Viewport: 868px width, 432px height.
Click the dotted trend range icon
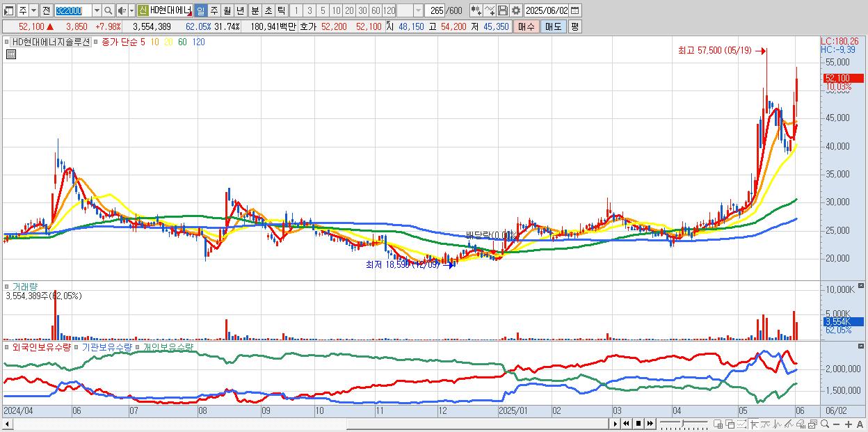click(741, 424)
